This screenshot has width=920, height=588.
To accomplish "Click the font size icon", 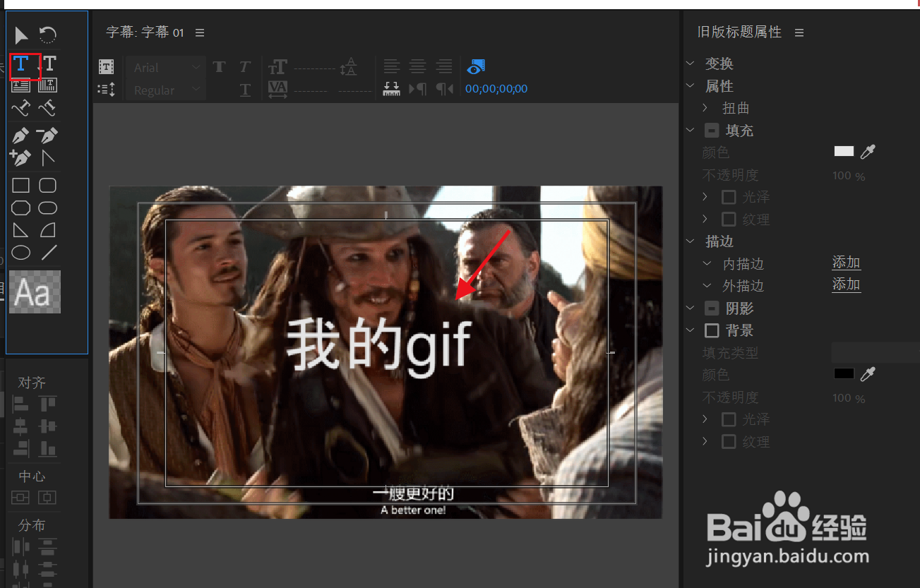I will click(277, 67).
